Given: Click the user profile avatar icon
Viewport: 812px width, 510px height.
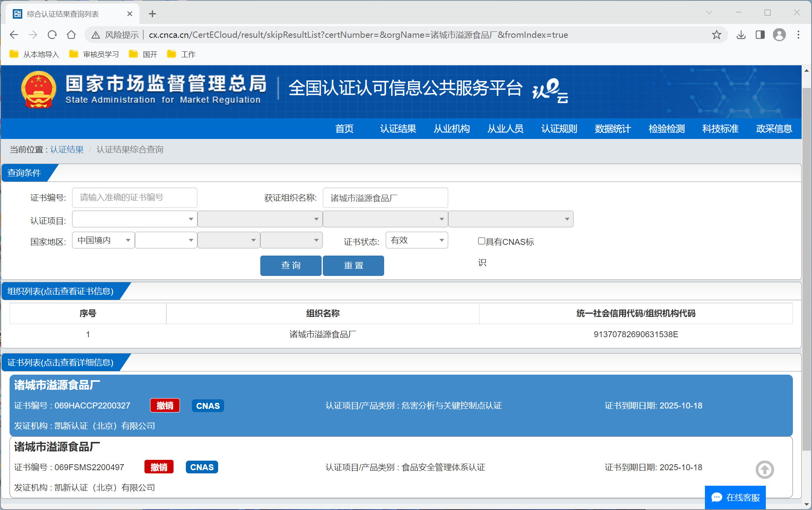Looking at the screenshot, I should coord(779,35).
